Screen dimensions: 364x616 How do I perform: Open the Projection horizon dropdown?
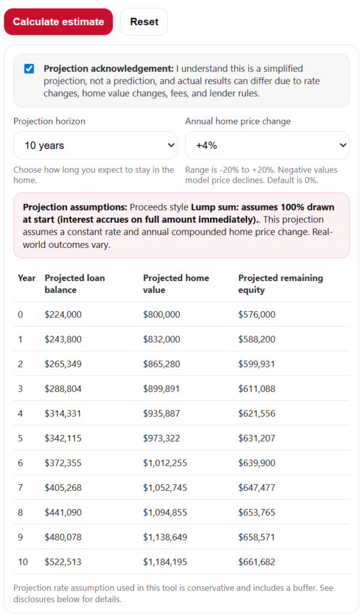96,146
